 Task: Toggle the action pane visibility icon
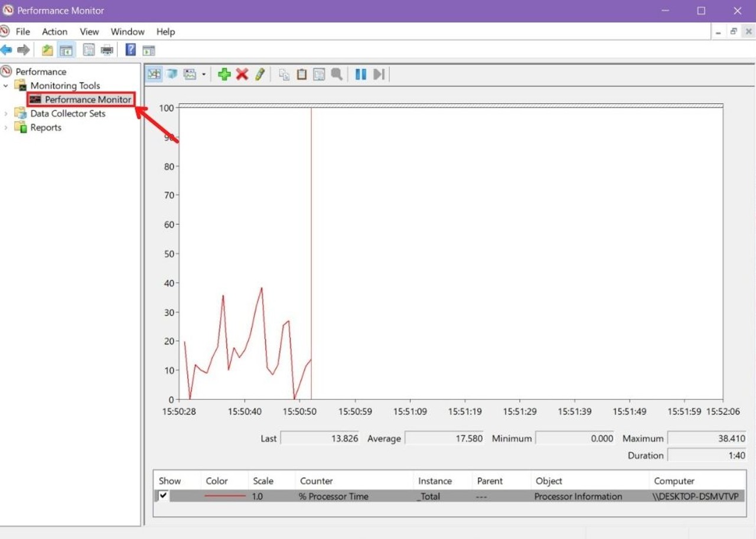click(149, 50)
